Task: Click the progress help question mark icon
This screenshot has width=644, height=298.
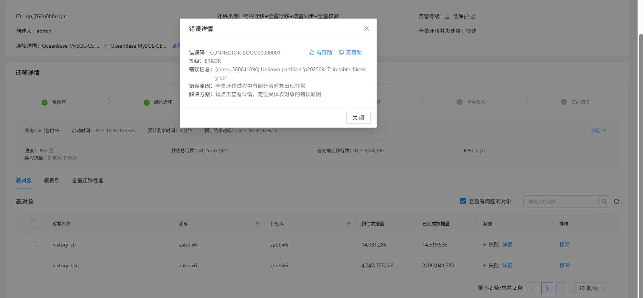Action: point(51,151)
